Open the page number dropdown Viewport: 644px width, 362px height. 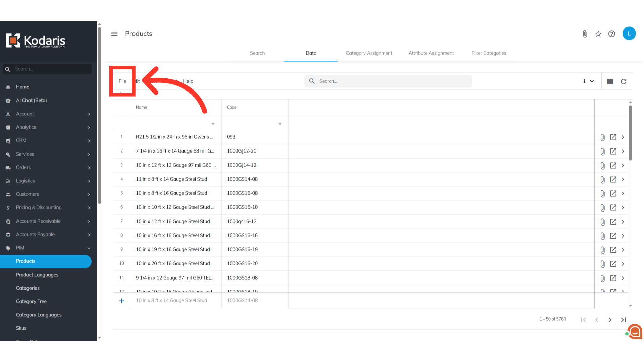click(x=588, y=81)
